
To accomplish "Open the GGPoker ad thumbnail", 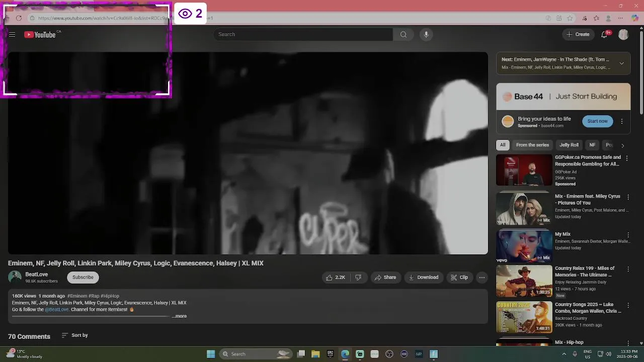I will (524, 170).
